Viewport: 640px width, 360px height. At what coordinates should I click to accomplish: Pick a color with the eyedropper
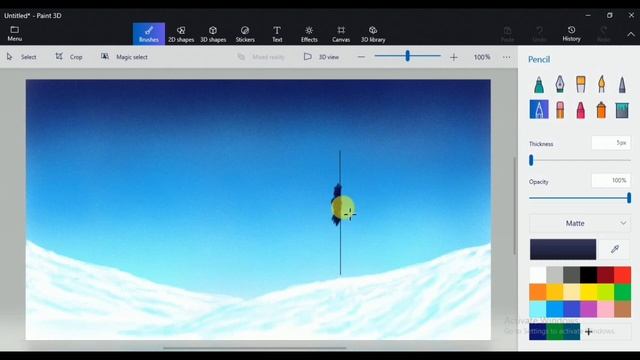point(615,249)
